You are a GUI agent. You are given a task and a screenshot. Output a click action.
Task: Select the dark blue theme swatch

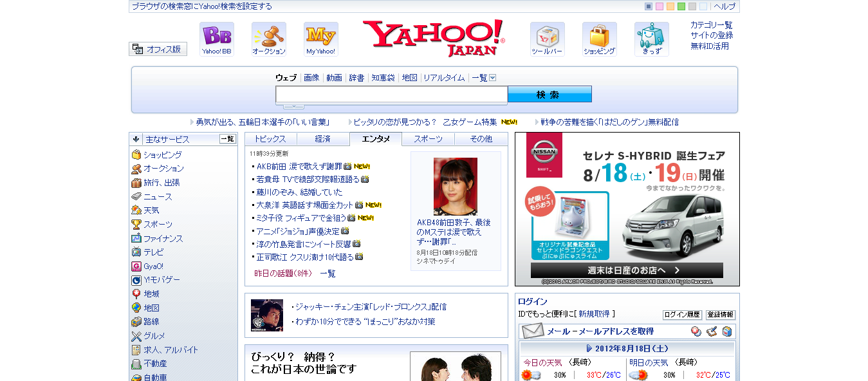tap(649, 6)
